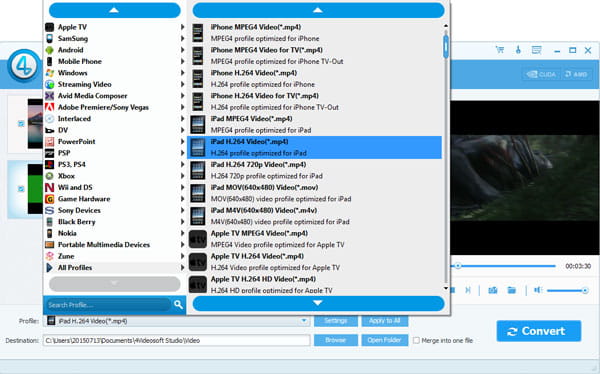The height and width of the screenshot is (374, 600).
Task: Click the volume speaker icon
Action: (x=538, y=290)
